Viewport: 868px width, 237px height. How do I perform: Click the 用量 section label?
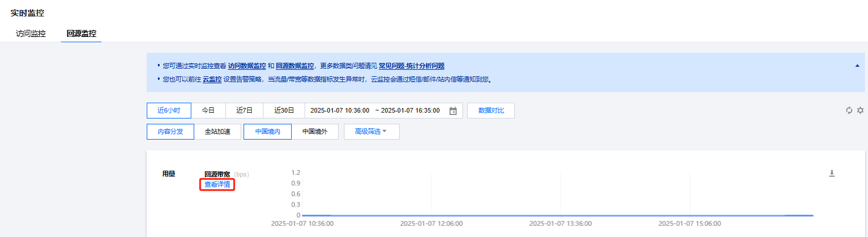168,174
